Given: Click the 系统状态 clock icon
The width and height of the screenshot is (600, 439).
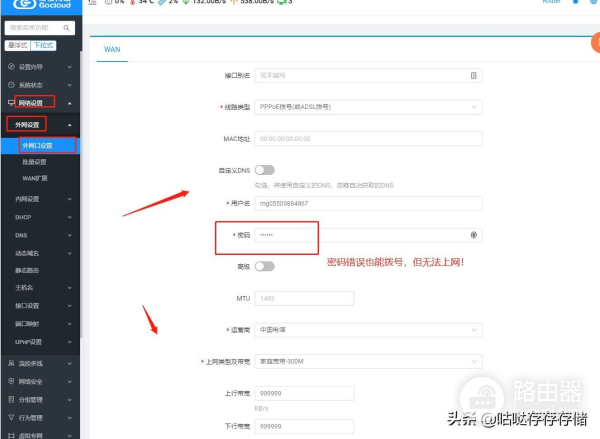Looking at the screenshot, I should coord(11,85).
